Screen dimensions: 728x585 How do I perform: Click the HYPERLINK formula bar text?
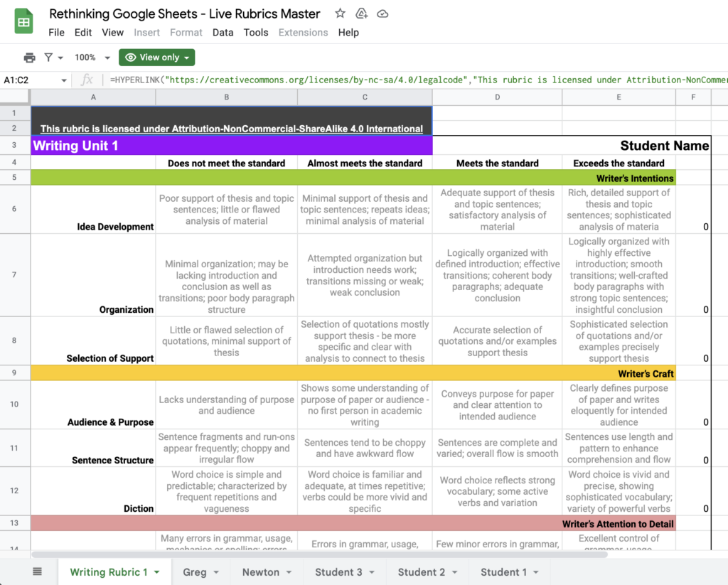coord(418,80)
